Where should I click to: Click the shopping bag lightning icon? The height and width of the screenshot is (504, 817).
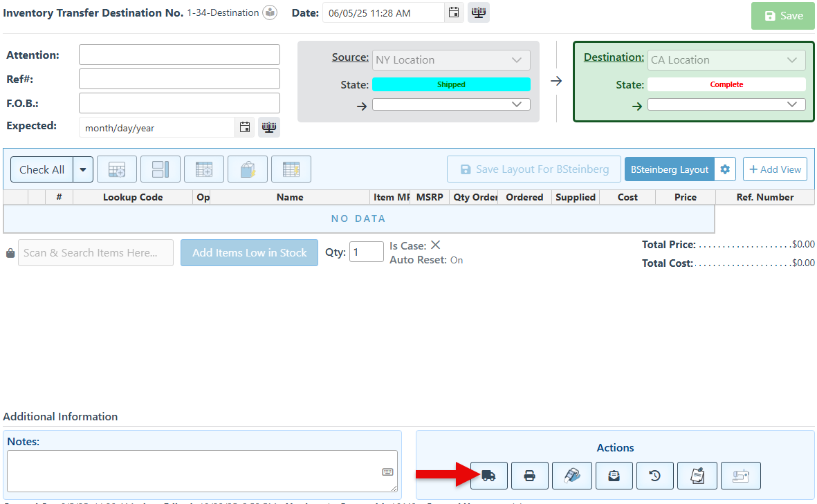click(x=248, y=169)
